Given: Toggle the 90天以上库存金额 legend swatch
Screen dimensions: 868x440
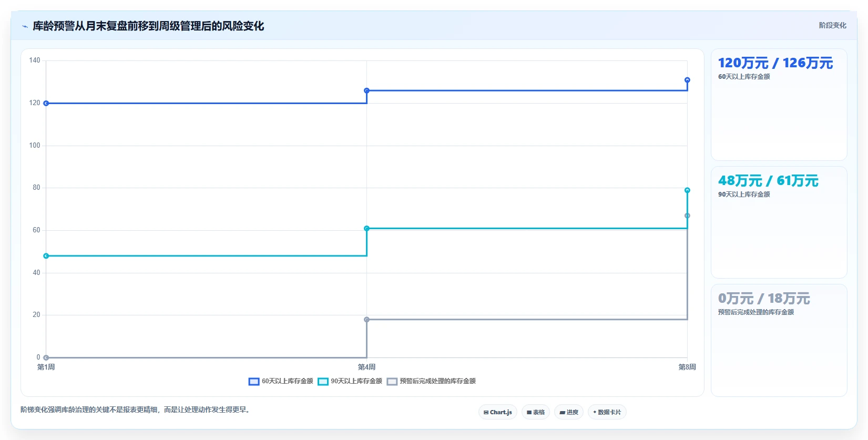Looking at the screenshot, I should click(323, 381).
